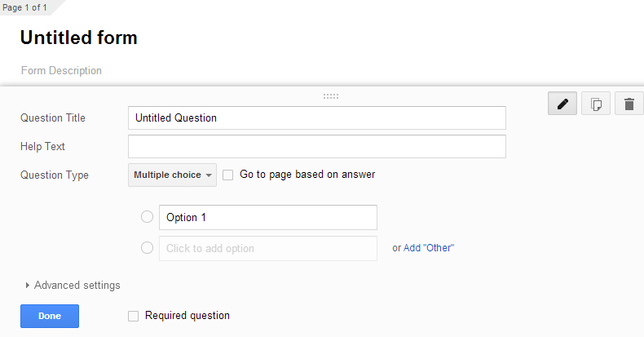Screen dimensions: 644x337
Task: Click the 'Click to add option' field
Action: tap(267, 248)
